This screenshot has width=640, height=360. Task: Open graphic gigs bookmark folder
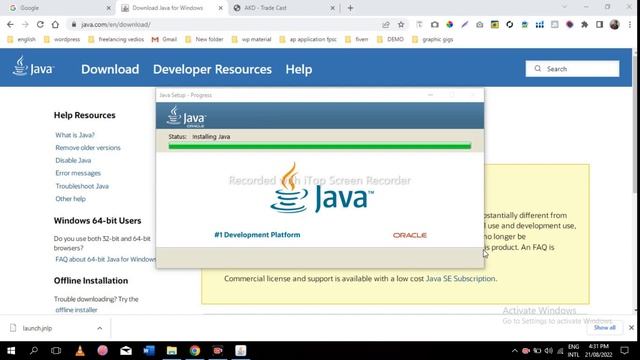[433, 39]
